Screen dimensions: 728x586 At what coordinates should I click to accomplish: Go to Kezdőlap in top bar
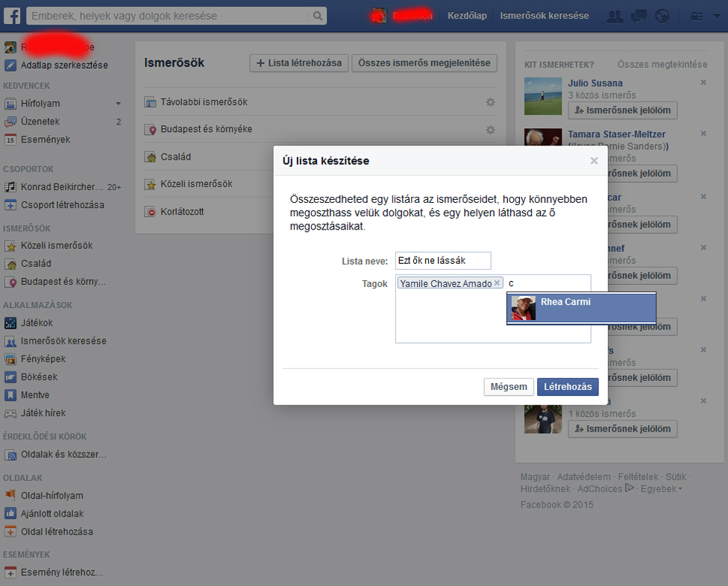pos(467,16)
